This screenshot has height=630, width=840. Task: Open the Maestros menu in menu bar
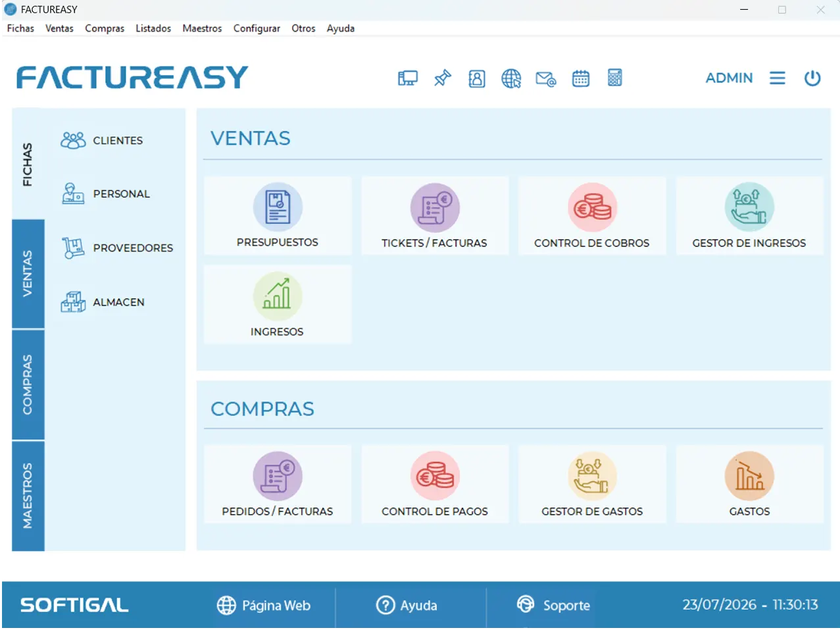pos(202,28)
